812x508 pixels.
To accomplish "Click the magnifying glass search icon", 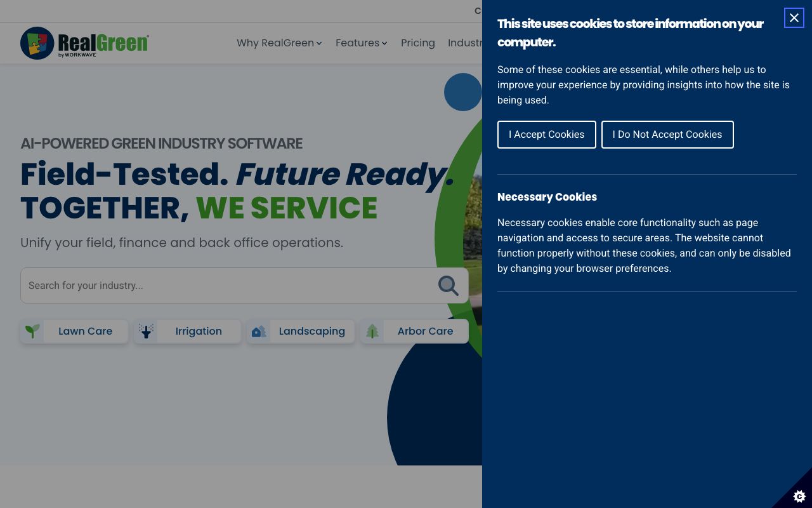I will (448, 286).
